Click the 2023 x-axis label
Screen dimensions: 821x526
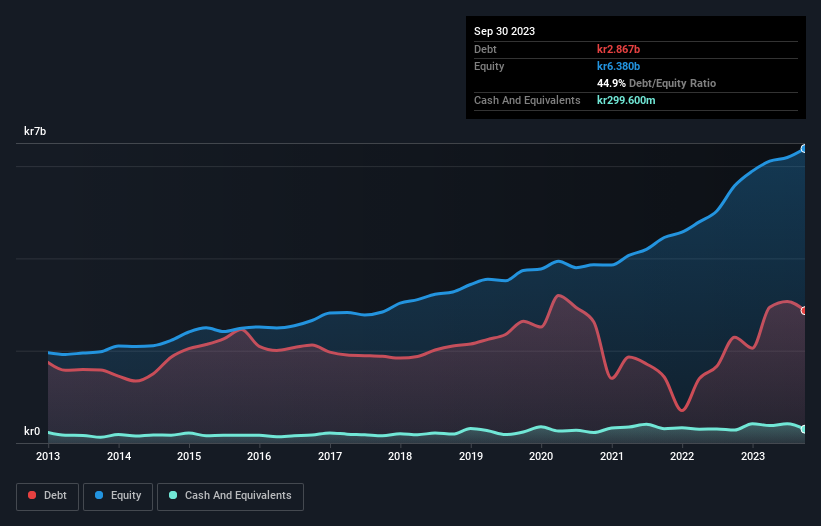(753, 456)
